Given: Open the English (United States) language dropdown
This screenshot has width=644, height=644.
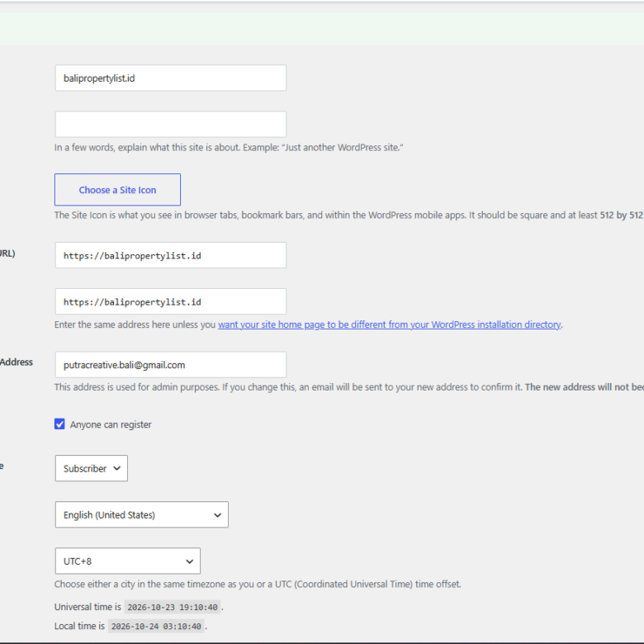Looking at the screenshot, I should point(142,514).
